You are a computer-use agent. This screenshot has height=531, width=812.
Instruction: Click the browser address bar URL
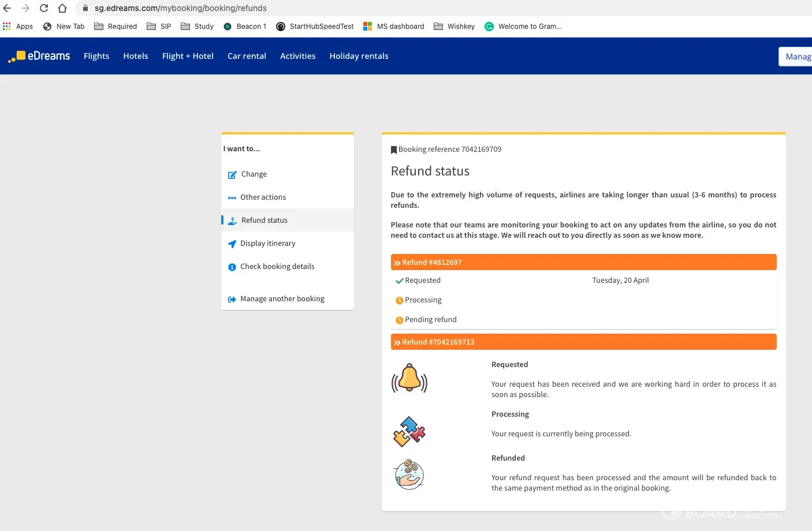tap(181, 8)
